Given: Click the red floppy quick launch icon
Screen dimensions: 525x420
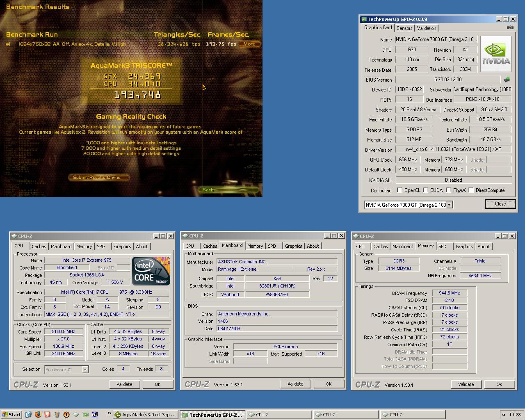Looking at the screenshot, I should (47, 415).
